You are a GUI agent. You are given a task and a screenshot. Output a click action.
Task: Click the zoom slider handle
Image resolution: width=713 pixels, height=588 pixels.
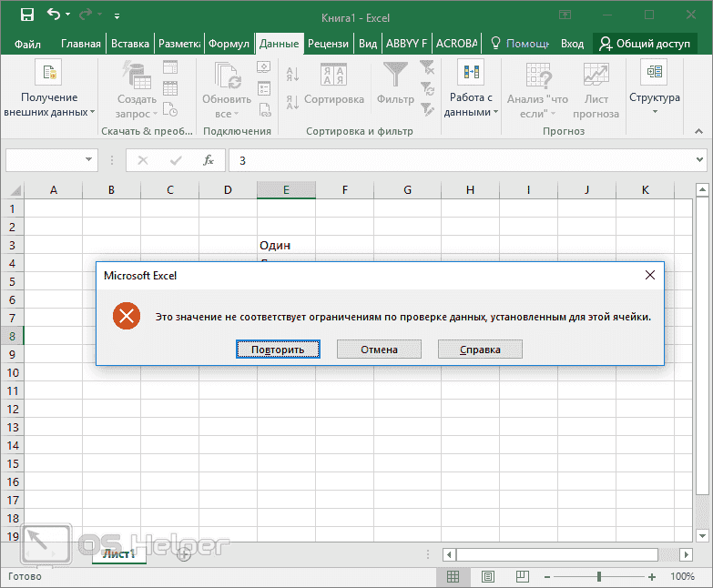point(598,576)
